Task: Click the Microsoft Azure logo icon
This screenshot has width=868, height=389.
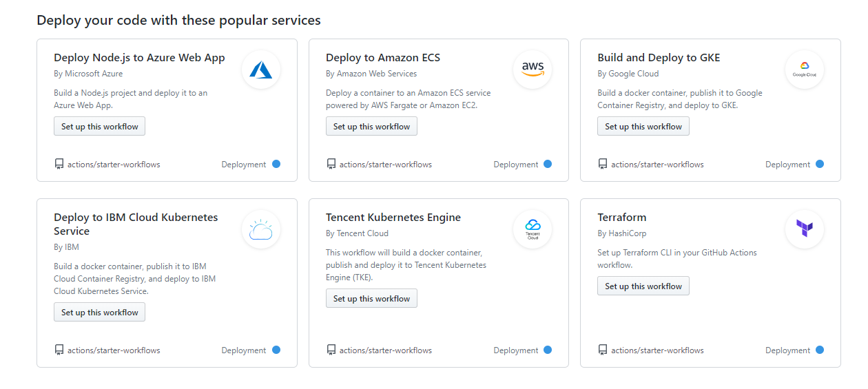Action: [x=261, y=70]
